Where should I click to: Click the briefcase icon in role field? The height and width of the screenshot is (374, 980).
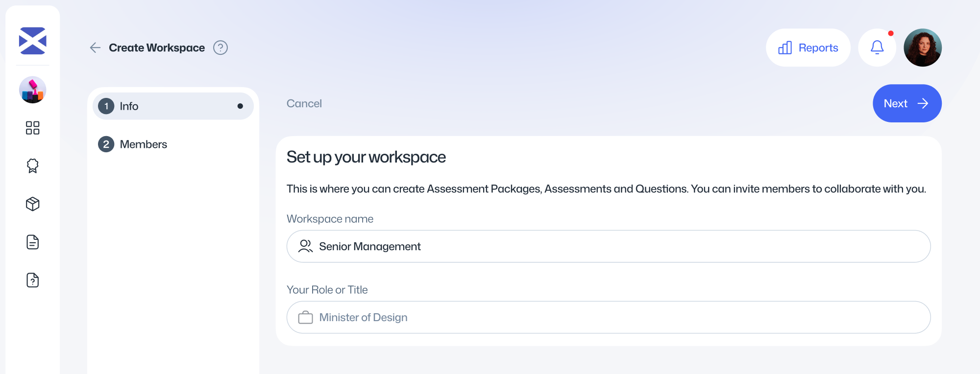(x=305, y=317)
